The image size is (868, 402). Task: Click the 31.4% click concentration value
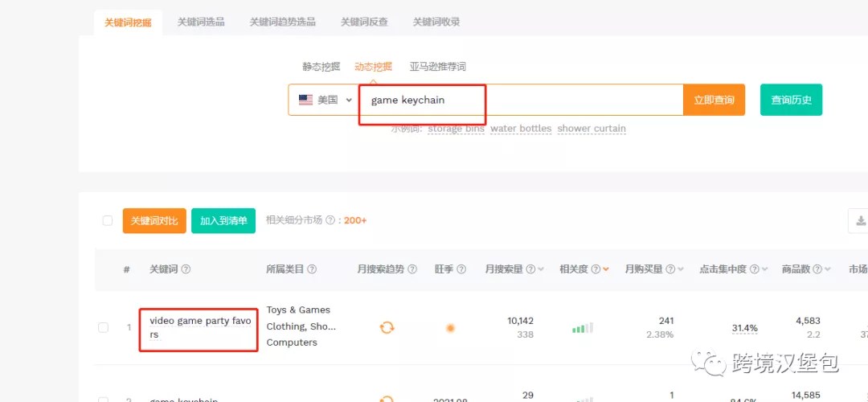click(x=744, y=328)
